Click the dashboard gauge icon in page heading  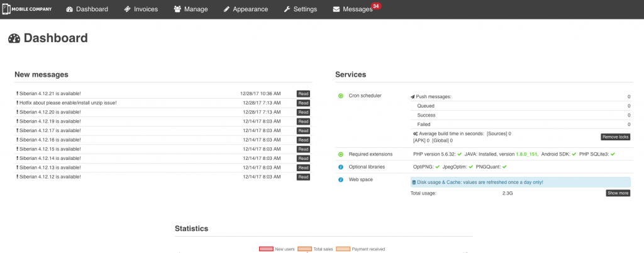coord(14,39)
